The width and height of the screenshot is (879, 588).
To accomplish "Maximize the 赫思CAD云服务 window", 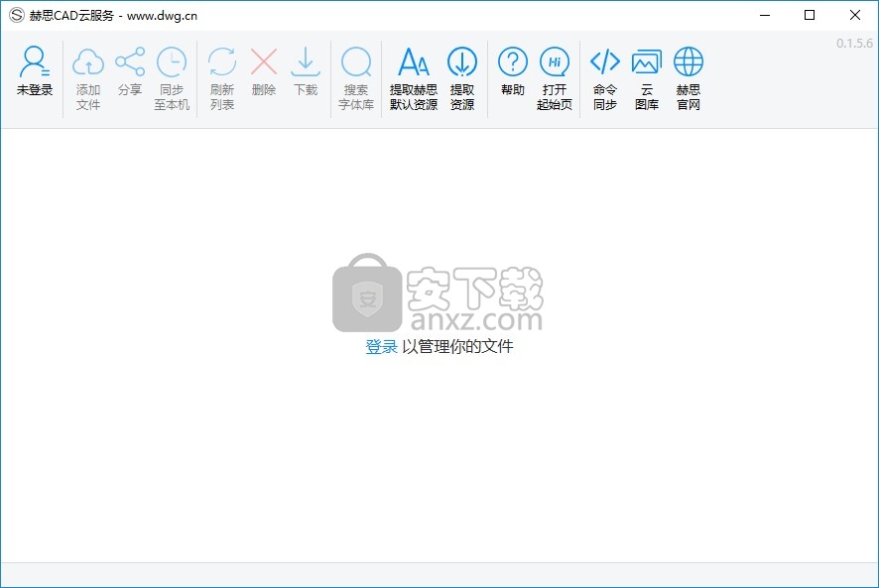I will tap(810, 15).
